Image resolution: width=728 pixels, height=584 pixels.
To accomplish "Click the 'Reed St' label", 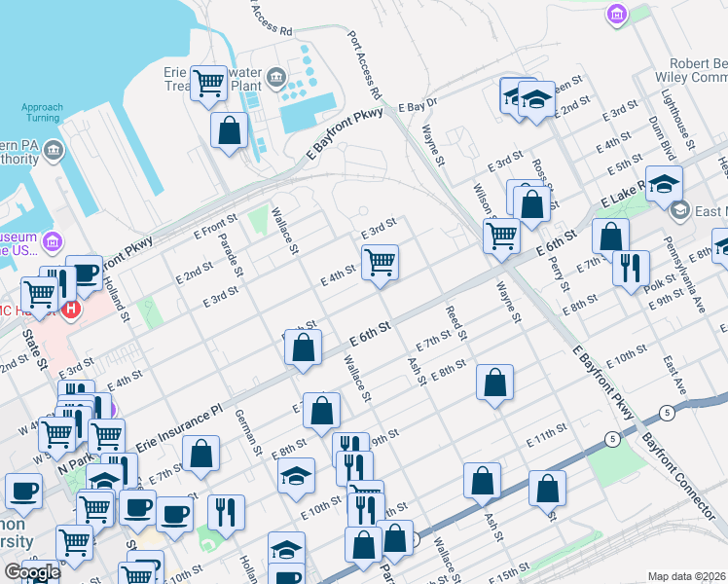I will pyautogui.click(x=455, y=323).
